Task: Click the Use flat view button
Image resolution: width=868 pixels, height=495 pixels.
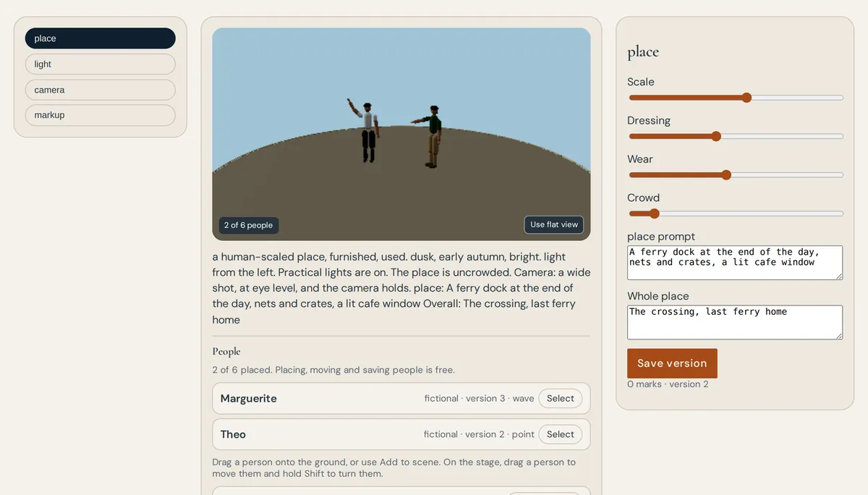Action: 554,224
